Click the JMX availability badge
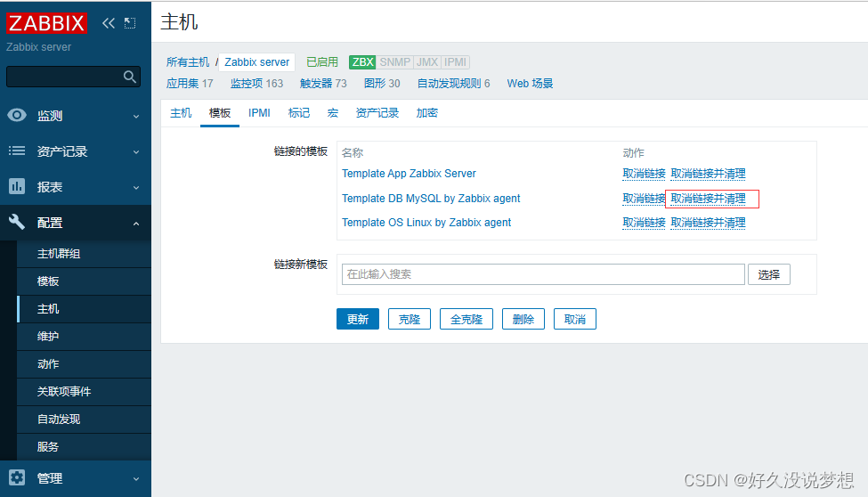 pos(426,62)
